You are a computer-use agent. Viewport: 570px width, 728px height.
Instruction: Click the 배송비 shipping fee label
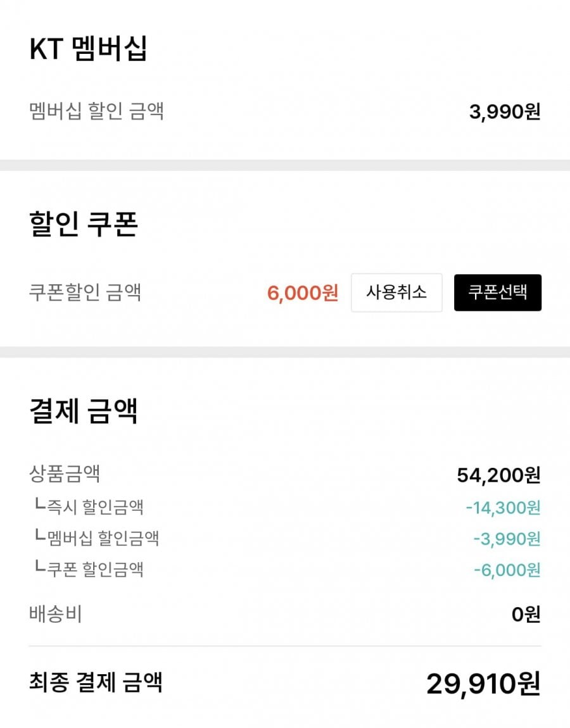coord(56,614)
